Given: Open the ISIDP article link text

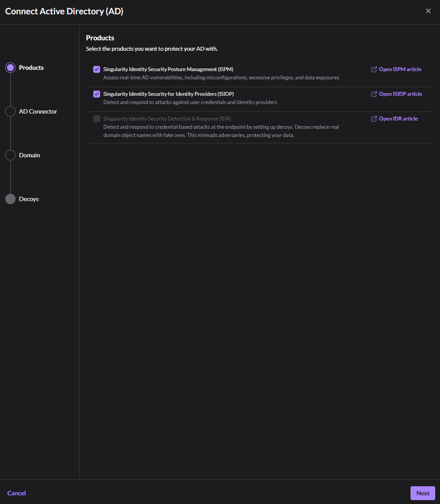Looking at the screenshot, I should (x=401, y=94).
